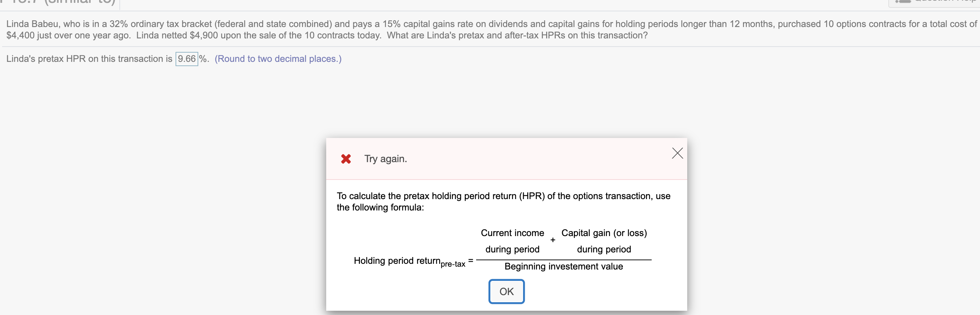
Task: Click the Current income during period term
Action: click(x=512, y=241)
